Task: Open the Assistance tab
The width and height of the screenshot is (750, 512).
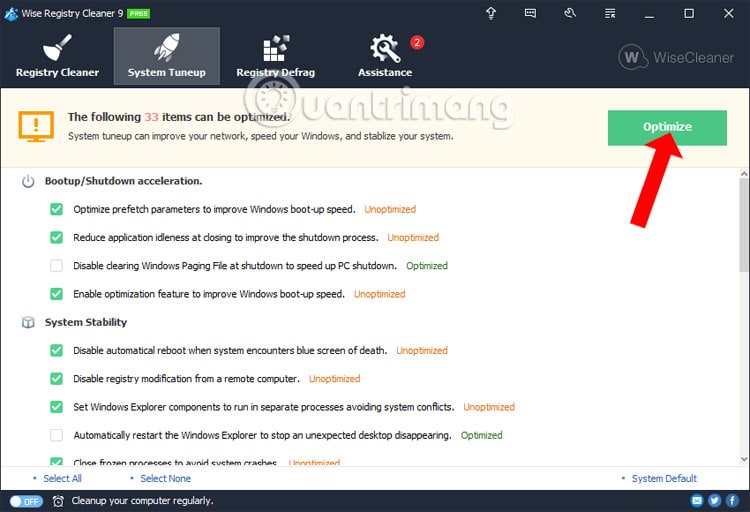Action: click(x=385, y=56)
